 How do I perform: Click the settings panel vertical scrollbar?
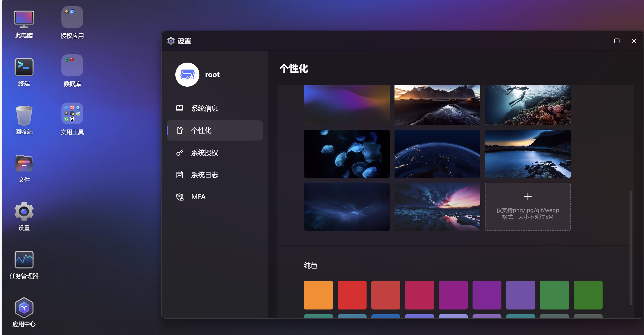(x=631, y=247)
